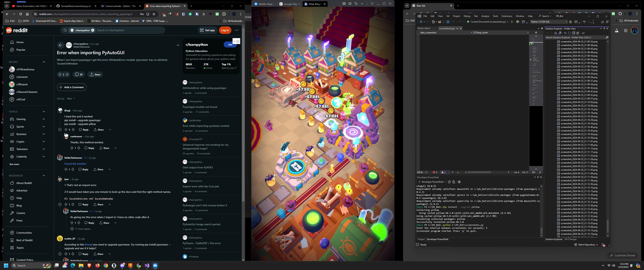Click the Undo icon in Visual Studio toolbar
Image resolution: width=644 pixels, height=270 pixels.
(x=453, y=22)
